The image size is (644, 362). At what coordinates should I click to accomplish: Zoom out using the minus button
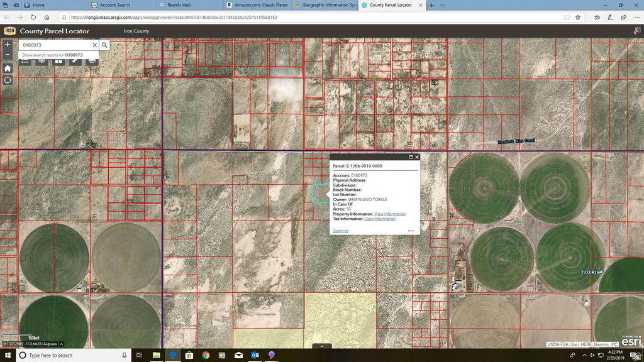(x=7, y=54)
